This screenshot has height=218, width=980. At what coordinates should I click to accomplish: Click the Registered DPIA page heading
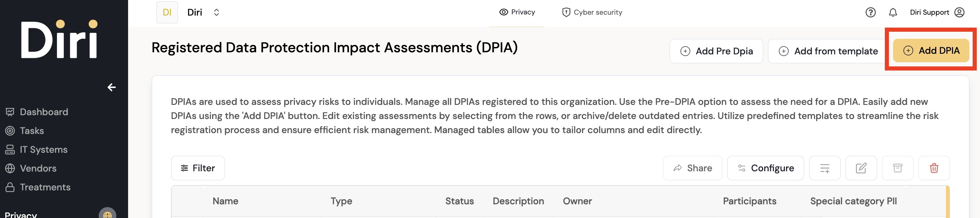coord(334,48)
